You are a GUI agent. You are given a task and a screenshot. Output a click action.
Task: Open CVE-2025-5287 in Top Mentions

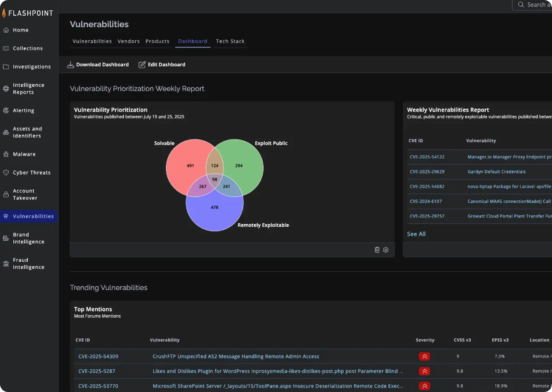coord(97,371)
